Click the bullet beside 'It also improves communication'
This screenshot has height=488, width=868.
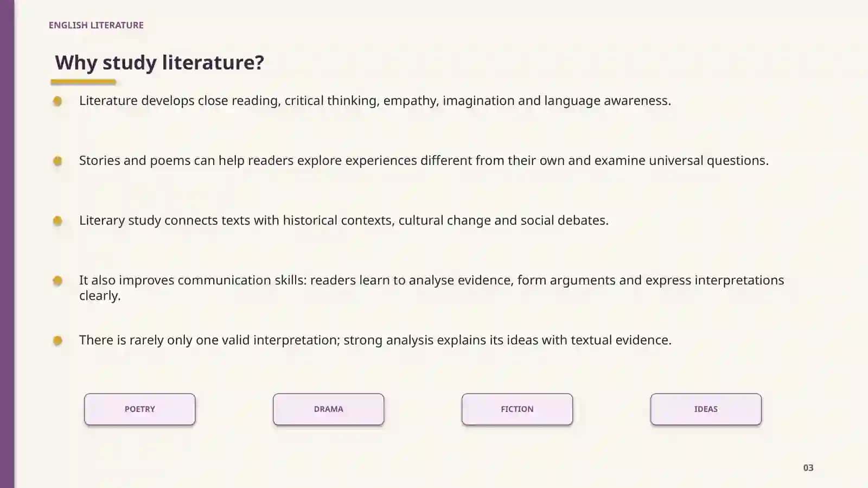(58, 281)
